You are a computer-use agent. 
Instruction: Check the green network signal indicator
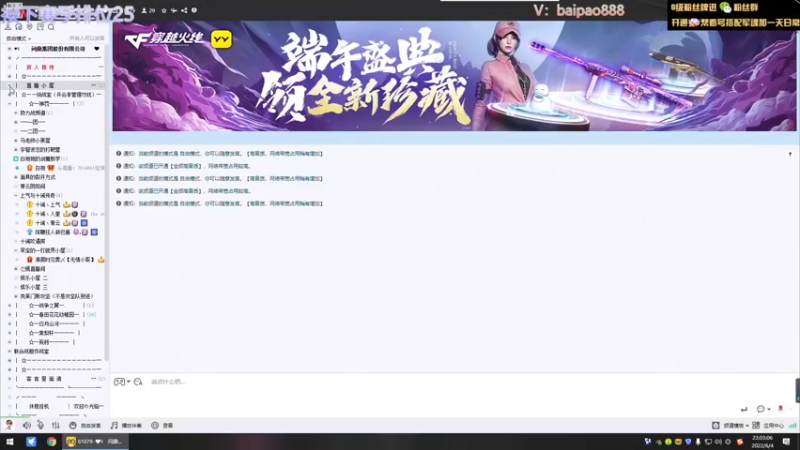click(792, 425)
